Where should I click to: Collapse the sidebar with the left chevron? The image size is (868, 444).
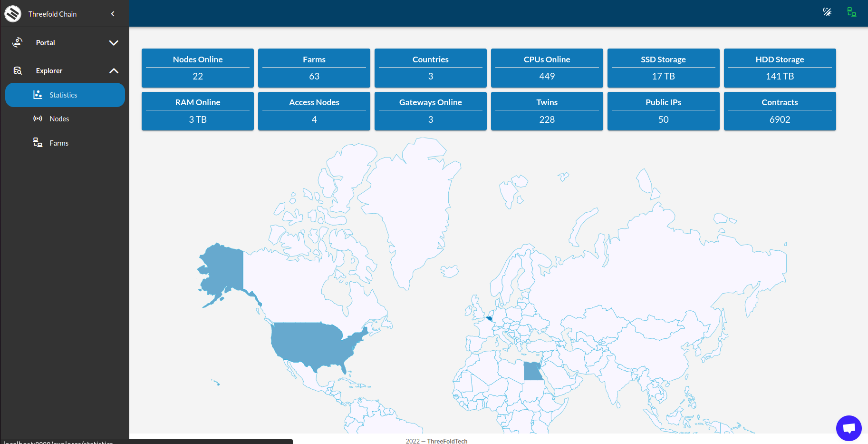click(113, 14)
